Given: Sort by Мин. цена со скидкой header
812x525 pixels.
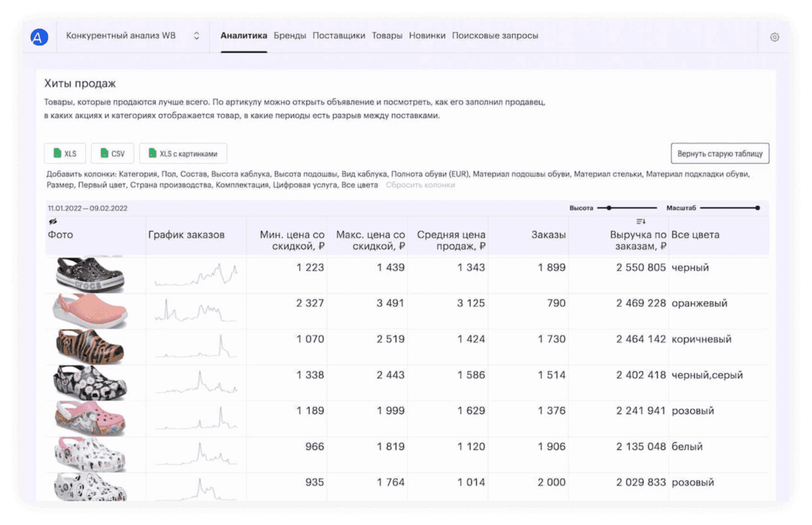Looking at the screenshot, I should click(x=293, y=240).
